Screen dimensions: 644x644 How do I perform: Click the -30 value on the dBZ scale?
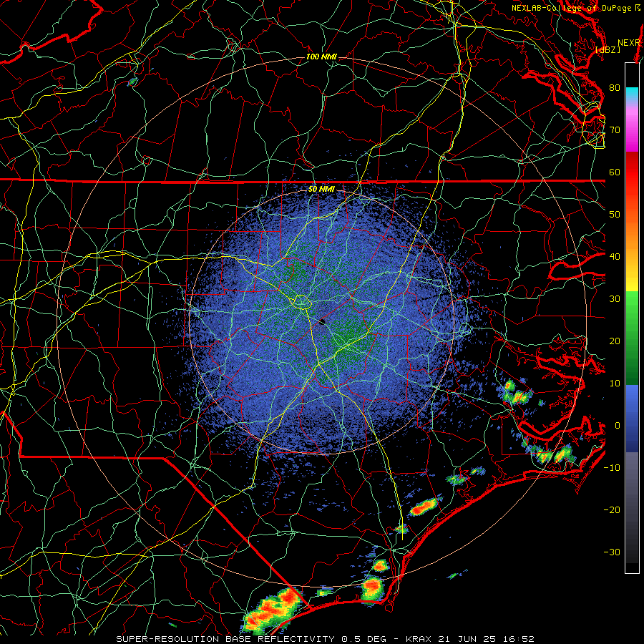tap(612, 552)
